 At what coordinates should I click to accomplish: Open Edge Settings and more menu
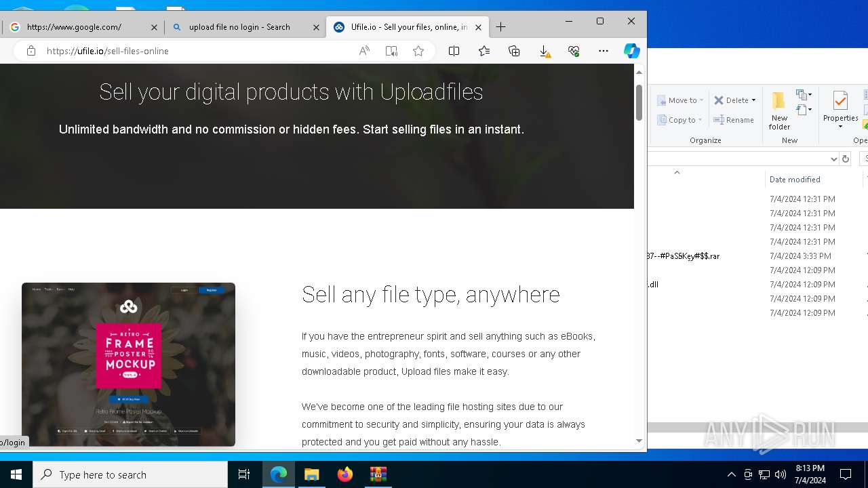click(604, 51)
